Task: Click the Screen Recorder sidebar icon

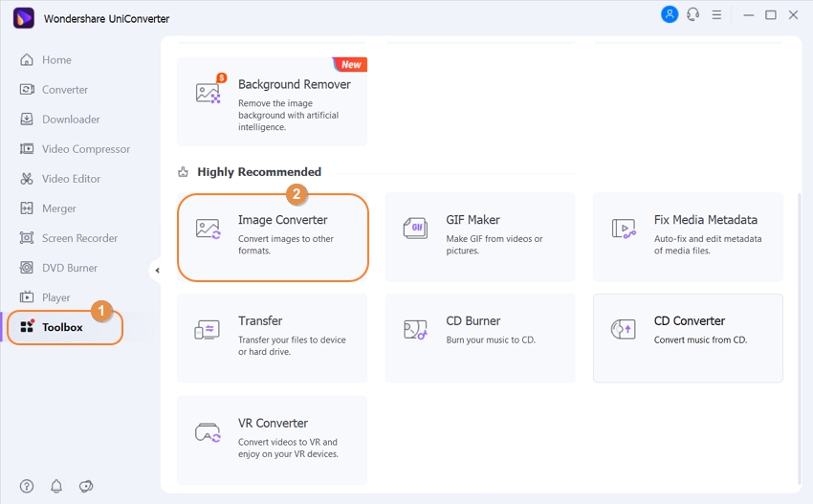Action: [27, 238]
